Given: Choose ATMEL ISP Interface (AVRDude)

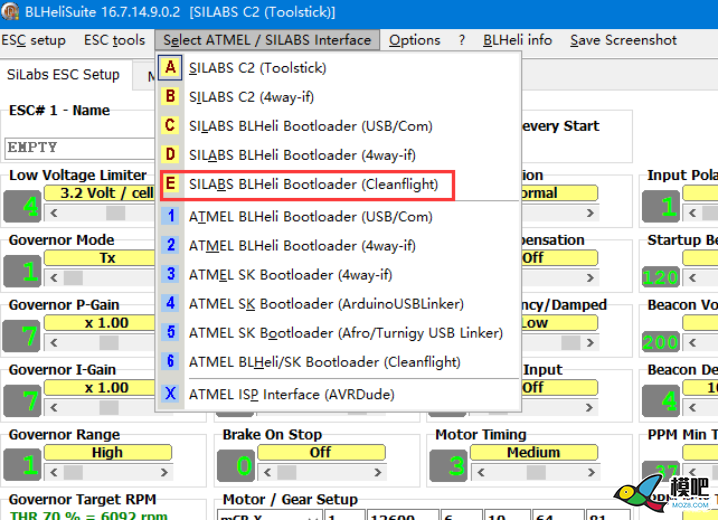Looking at the screenshot, I should [338, 394].
